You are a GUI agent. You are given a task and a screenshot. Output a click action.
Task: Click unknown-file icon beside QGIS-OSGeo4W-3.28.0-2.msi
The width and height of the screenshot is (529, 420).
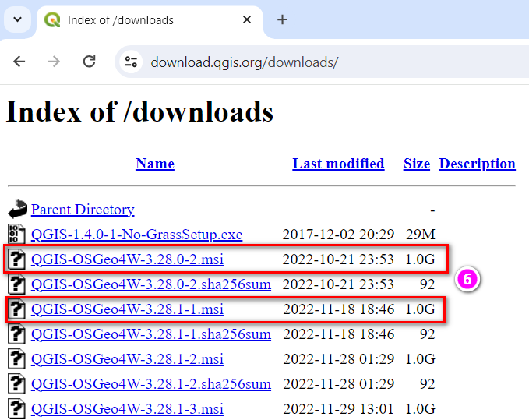(16, 259)
